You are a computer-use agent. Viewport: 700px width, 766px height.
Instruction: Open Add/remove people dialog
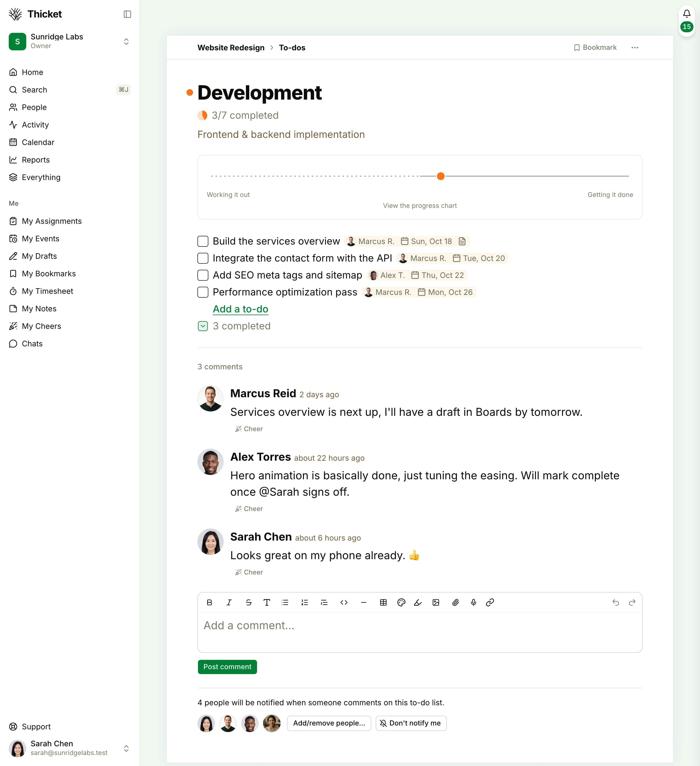(329, 723)
